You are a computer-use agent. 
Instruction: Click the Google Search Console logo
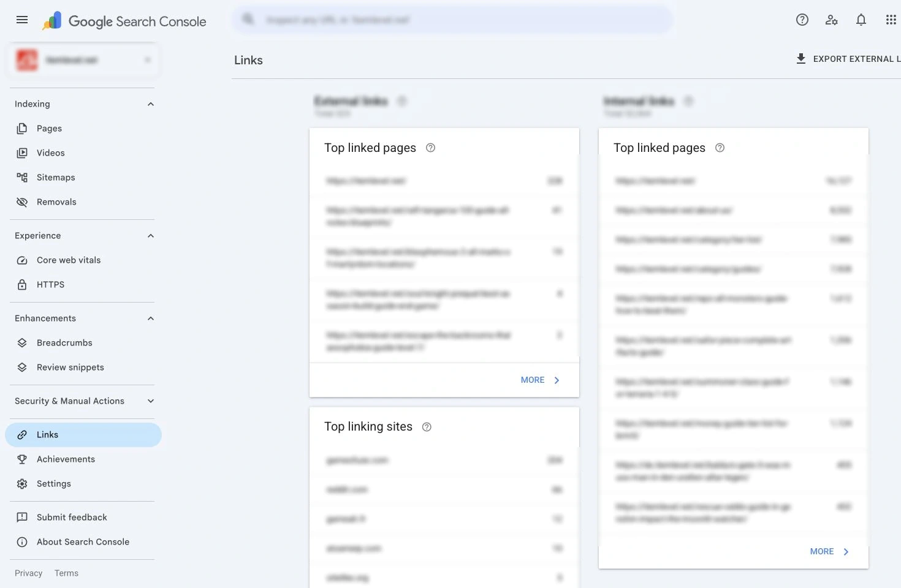124,21
